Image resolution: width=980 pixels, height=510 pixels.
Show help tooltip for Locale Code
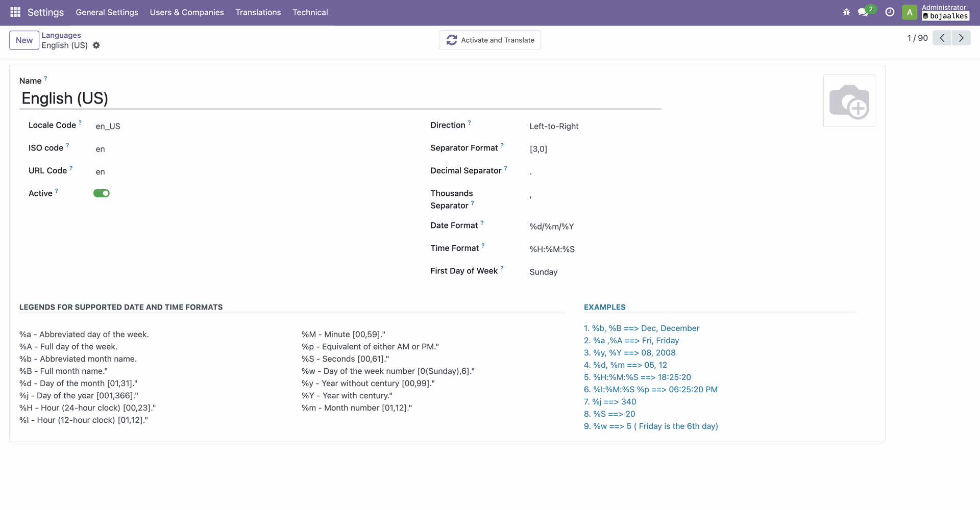(80, 122)
